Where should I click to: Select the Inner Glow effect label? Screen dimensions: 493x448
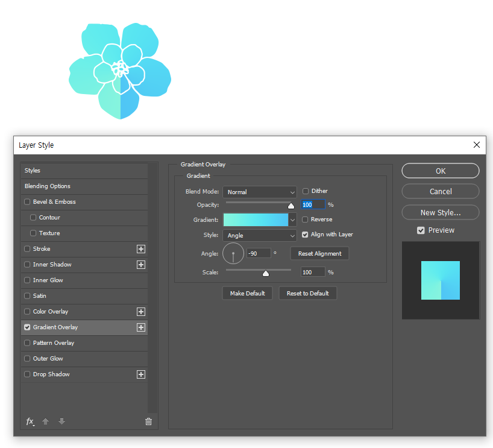pyautogui.click(x=48, y=280)
